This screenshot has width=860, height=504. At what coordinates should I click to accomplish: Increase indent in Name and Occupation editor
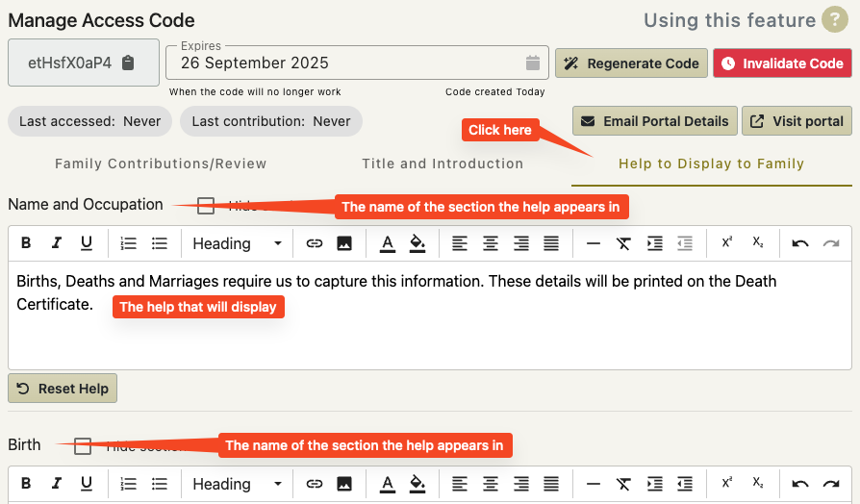click(x=654, y=243)
